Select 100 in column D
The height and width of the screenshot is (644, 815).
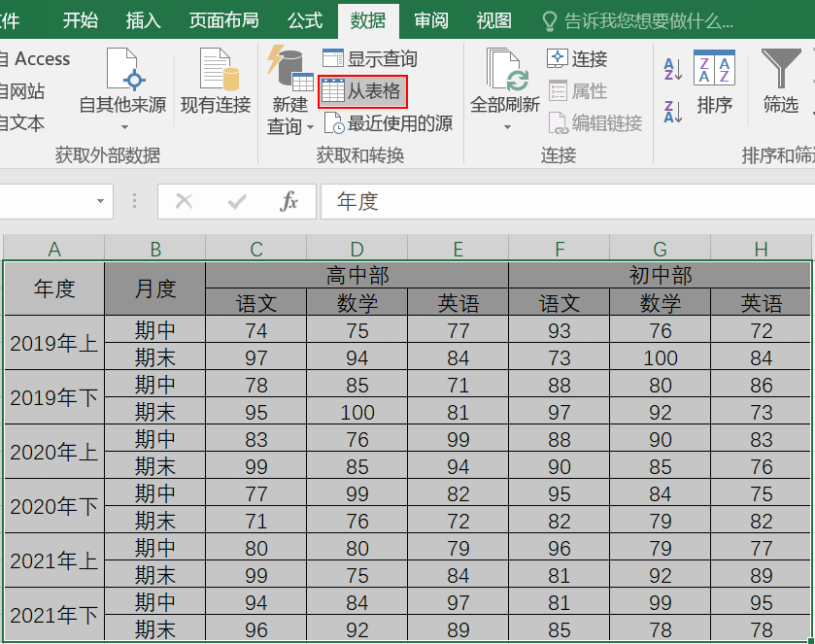click(x=357, y=412)
